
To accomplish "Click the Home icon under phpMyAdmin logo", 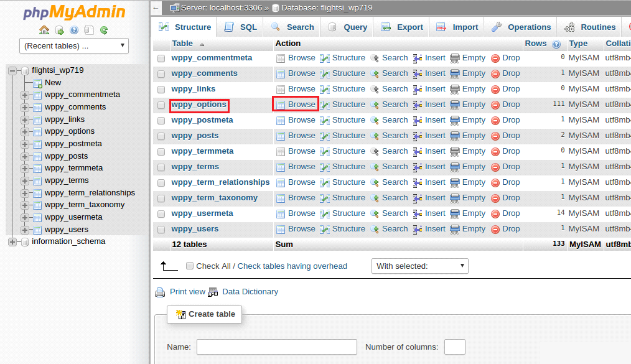I will pos(44,30).
